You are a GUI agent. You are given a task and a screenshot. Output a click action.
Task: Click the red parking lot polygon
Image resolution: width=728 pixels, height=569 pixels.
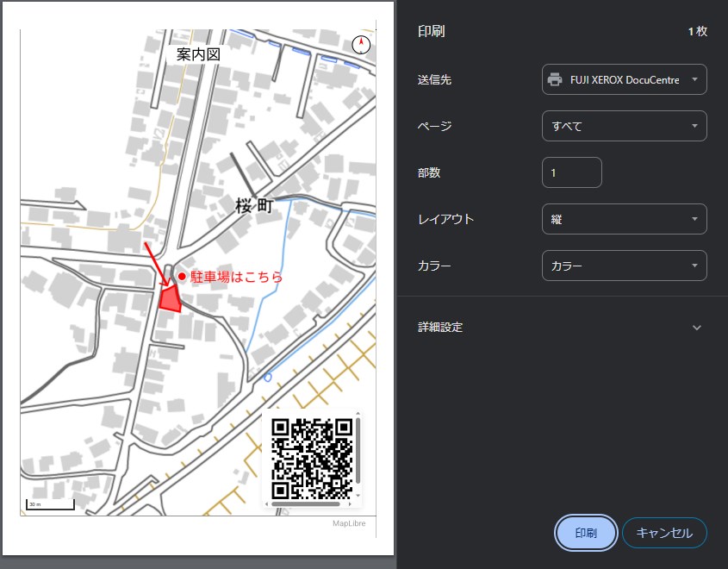170,298
